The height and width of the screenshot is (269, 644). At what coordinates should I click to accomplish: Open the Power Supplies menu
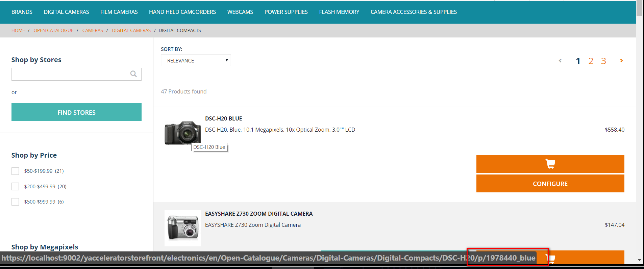point(286,12)
